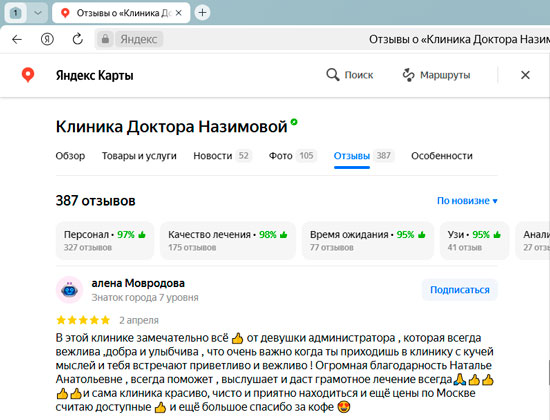Switch to the Обзор tab

point(70,155)
